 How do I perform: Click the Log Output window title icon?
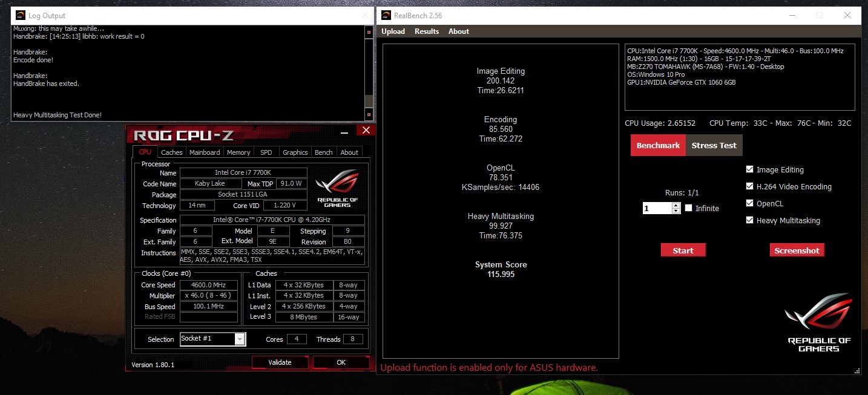point(20,15)
